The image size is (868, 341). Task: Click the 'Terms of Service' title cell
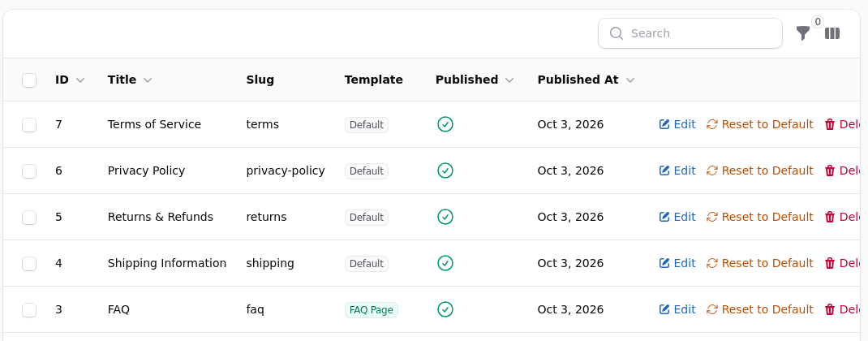click(154, 124)
